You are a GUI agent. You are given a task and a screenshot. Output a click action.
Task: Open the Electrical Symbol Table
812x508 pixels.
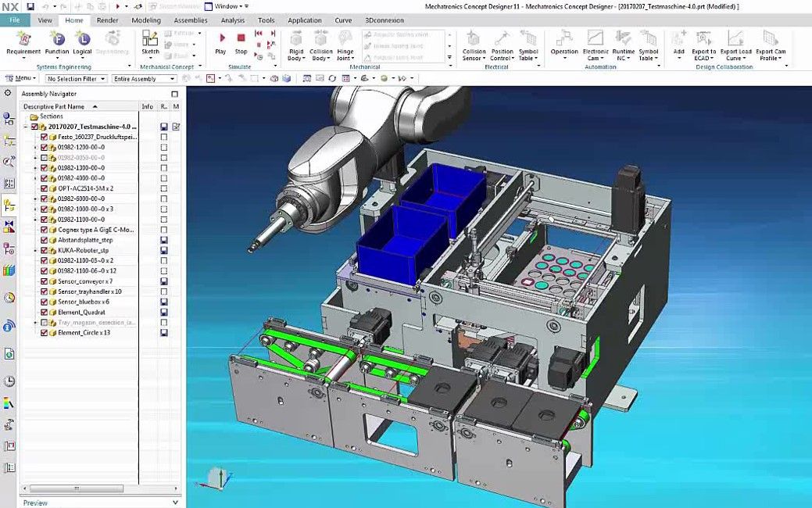[x=528, y=45]
